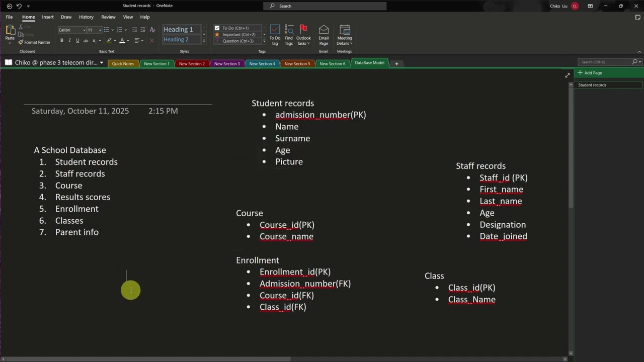Screen dimensions: 644x362
Task: Click in the title bar Search box
Action: [x=325, y=6]
